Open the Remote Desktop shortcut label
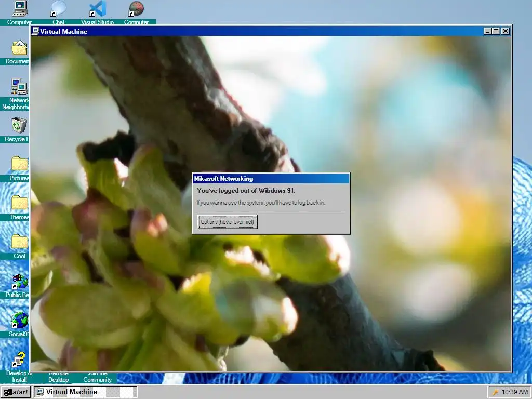 pos(58,377)
